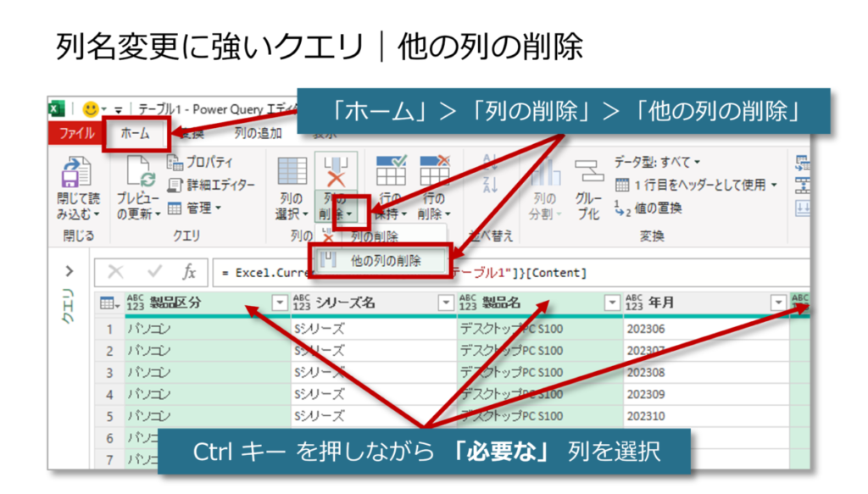
Task: Open the データ型: すべて dropdown
Action: click(x=657, y=162)
